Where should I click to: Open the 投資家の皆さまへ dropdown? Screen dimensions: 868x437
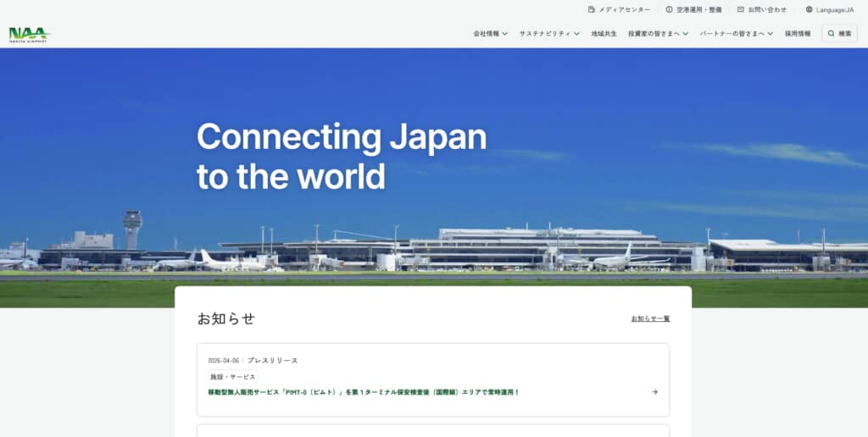658,34
